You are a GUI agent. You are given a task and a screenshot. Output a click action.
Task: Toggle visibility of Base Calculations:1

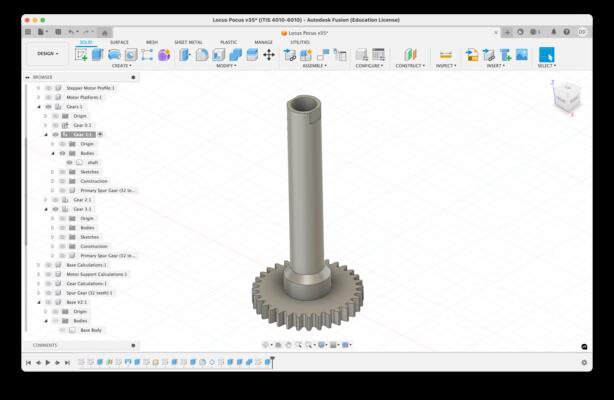49,265
